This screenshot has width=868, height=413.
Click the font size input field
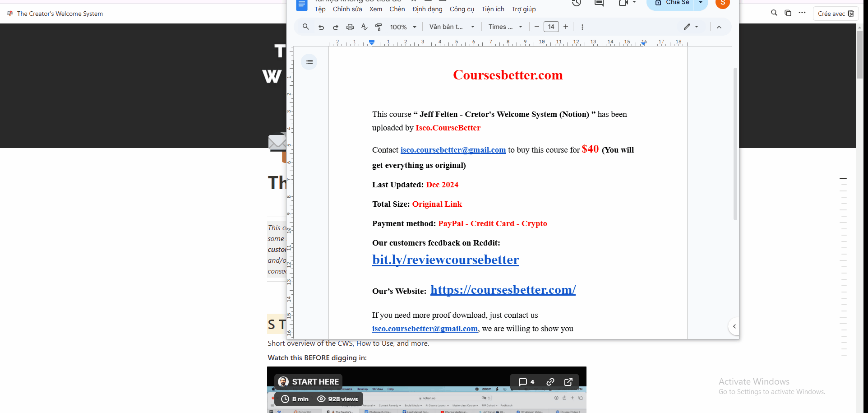pyautogui.click(x=551, y=27)
